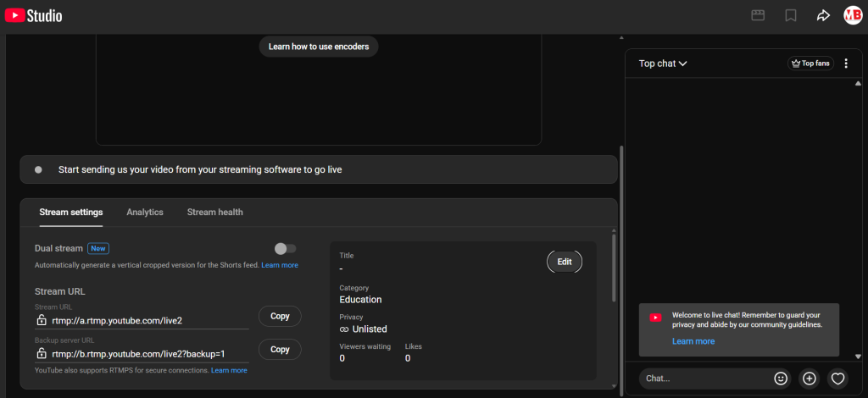Click the clapperboard icon in the top bar
This screenshot has width=868, height=398.
(x=758, y=15)
